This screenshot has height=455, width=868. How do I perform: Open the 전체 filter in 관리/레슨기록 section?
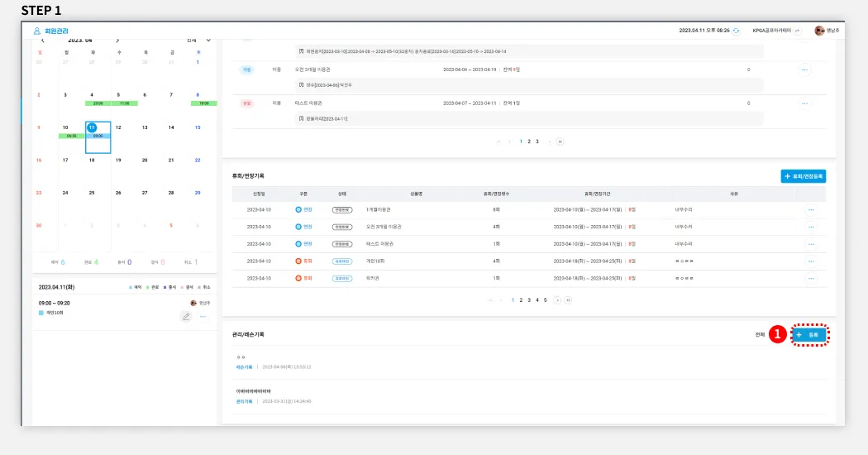[760, 335]
